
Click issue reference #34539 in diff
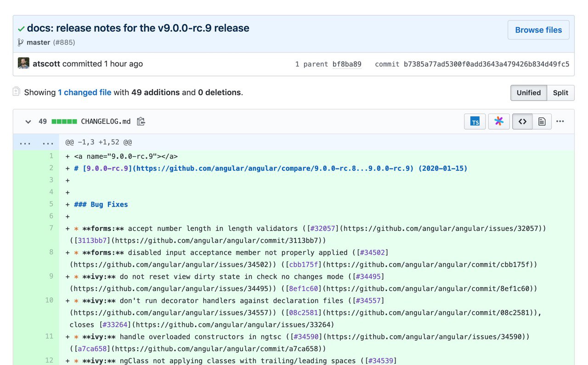[x=382, y=361]
